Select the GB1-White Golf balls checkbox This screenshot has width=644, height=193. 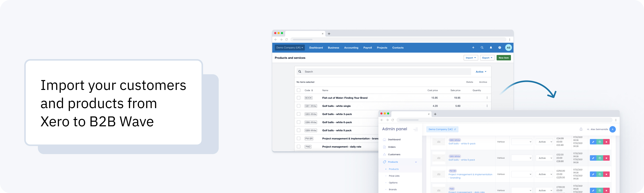pos(299,106)
